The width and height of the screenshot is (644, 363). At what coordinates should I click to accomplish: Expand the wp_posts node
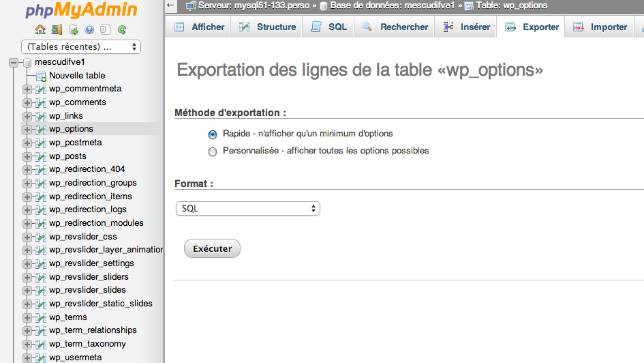27,157
